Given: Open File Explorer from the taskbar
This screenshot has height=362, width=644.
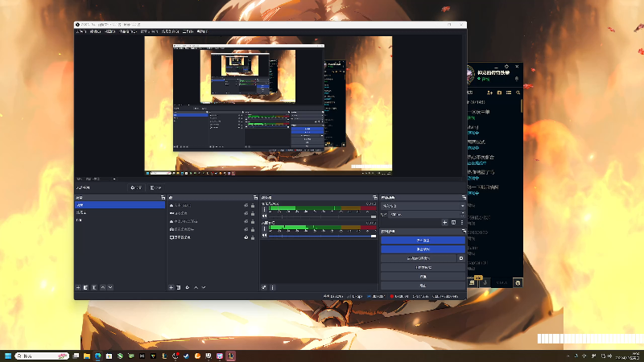Looking at the screenshot, I should 87,356.
